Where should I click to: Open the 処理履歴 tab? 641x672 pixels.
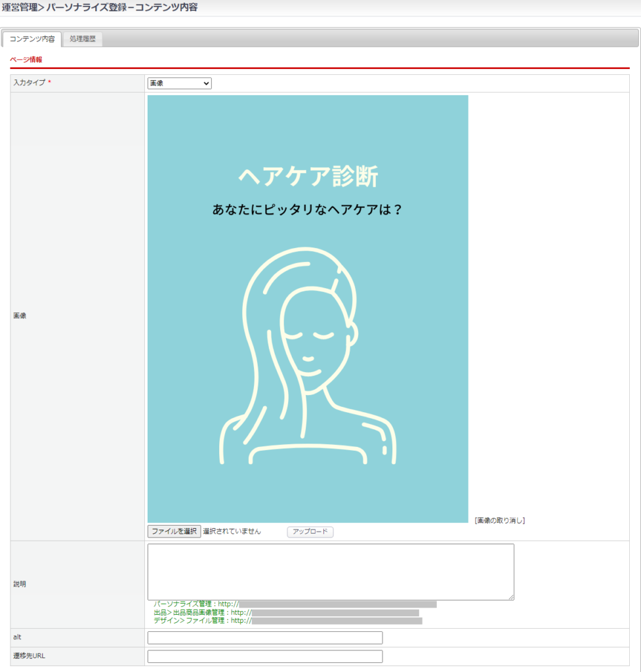[83, 39]
